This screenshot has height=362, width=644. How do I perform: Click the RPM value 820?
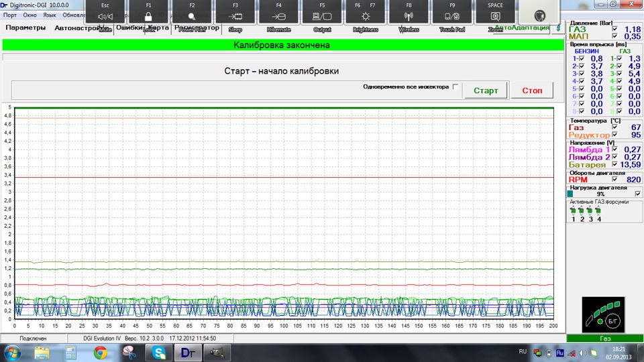634,180
